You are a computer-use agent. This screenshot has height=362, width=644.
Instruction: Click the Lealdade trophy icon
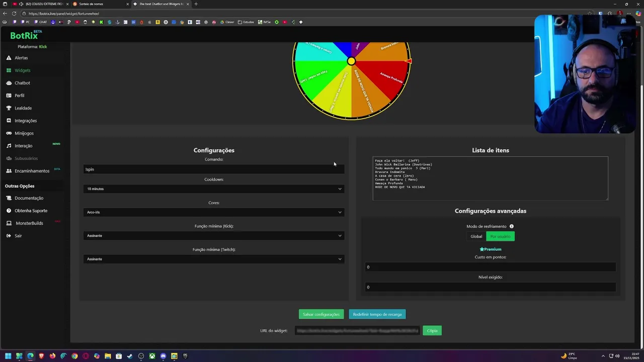pos(9,108)
